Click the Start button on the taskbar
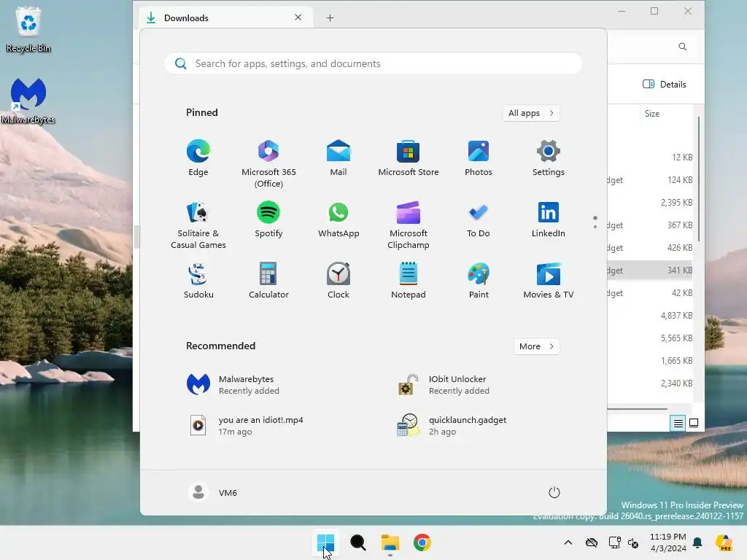The width and height of the screenshot is (747, 560). tap(326, 542)
